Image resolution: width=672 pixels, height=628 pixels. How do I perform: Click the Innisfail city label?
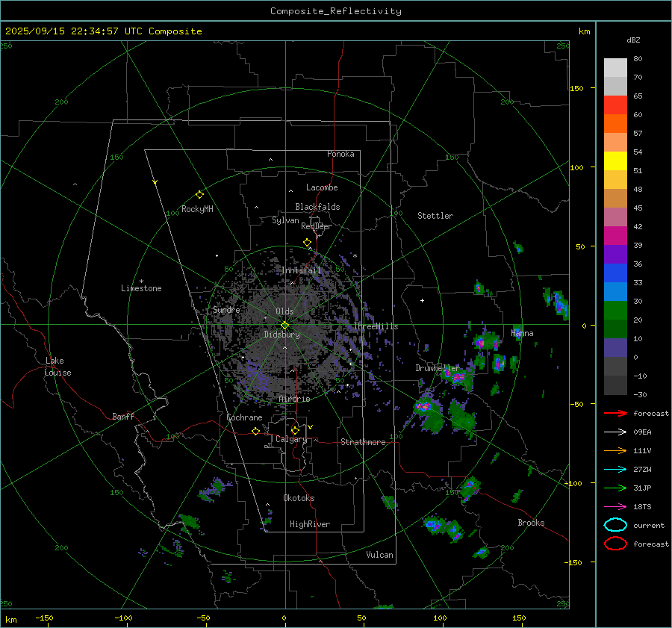click(x=302, y=270)
